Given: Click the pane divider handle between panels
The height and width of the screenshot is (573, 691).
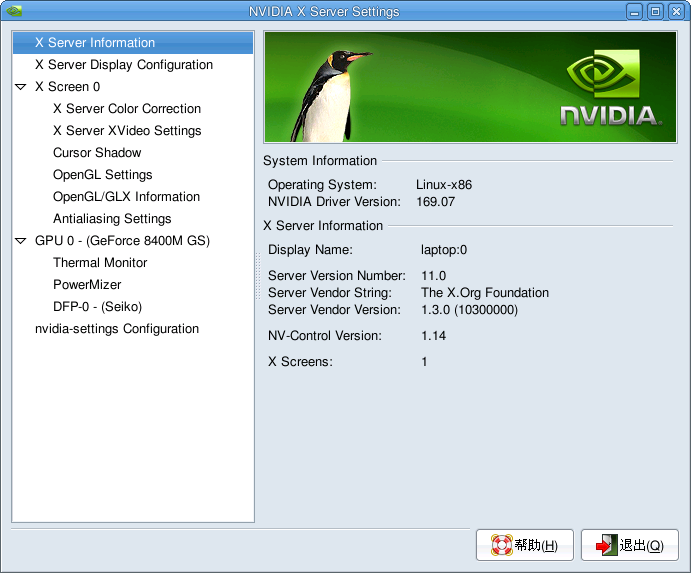Looking at the screenshot, I should point(258,276).
